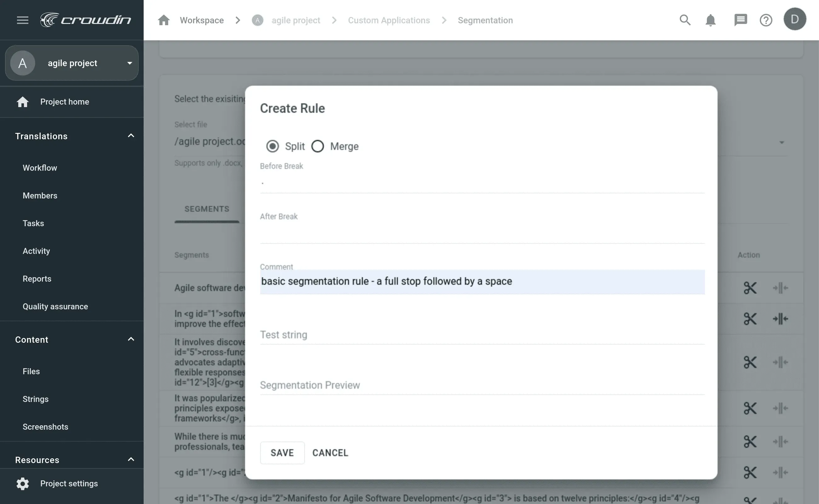Click the messages chat bubble icon
This screenshot has height=504, width=819.
[740, 20]
